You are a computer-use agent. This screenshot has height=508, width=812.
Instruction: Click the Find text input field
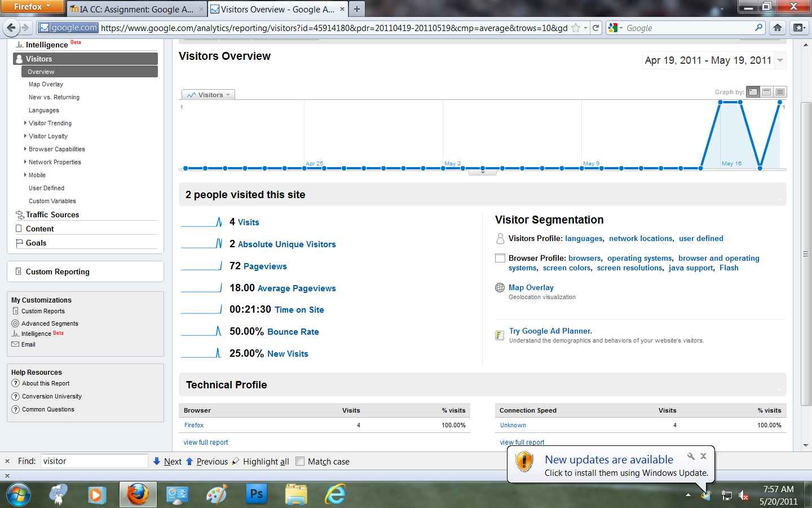(94, 461)
